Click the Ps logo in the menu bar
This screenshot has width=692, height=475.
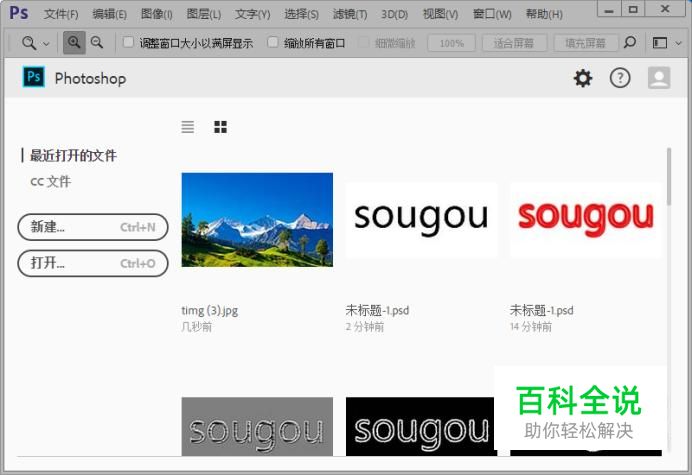click(x=19, y=13)
